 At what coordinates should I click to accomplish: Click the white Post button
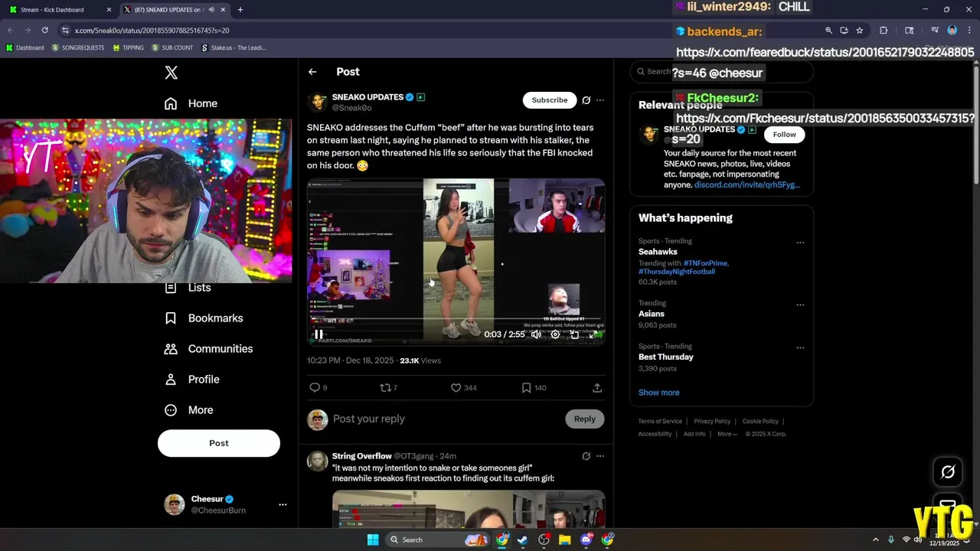(219, 443)
